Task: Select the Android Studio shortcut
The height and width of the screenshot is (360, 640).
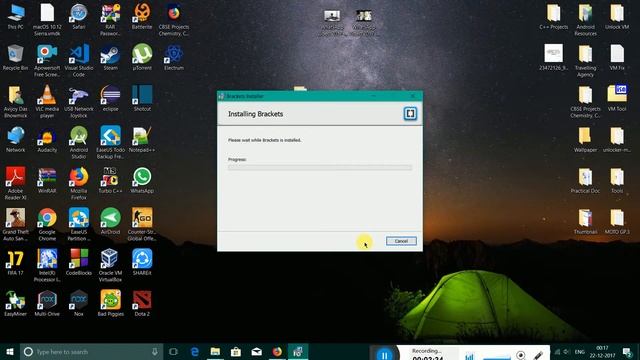Action: point(79,142)
